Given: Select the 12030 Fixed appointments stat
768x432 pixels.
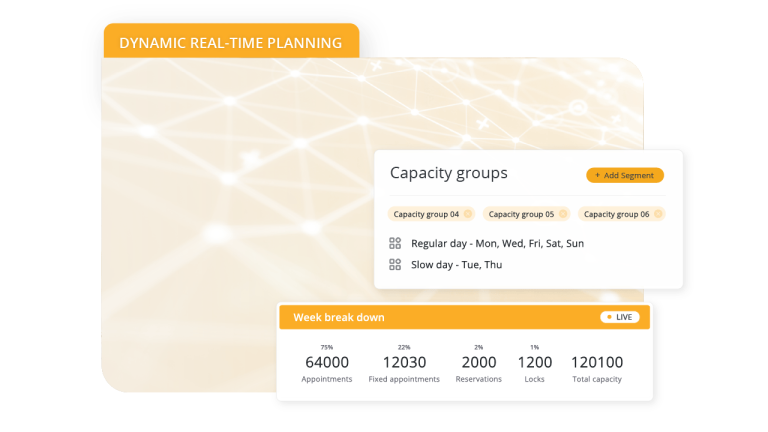Looking at the screenshot, I should tap(404, 363).
